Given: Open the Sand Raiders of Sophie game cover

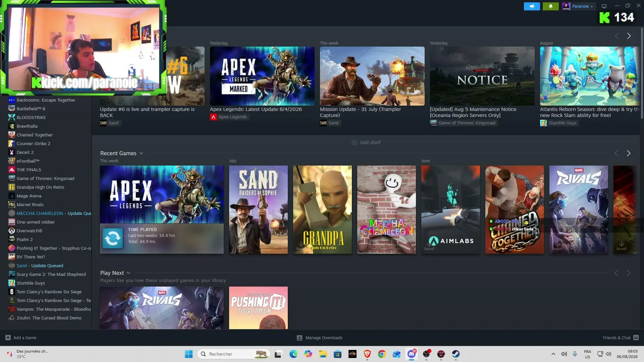Looking at the screenshot, I should [x=258, y=210].
